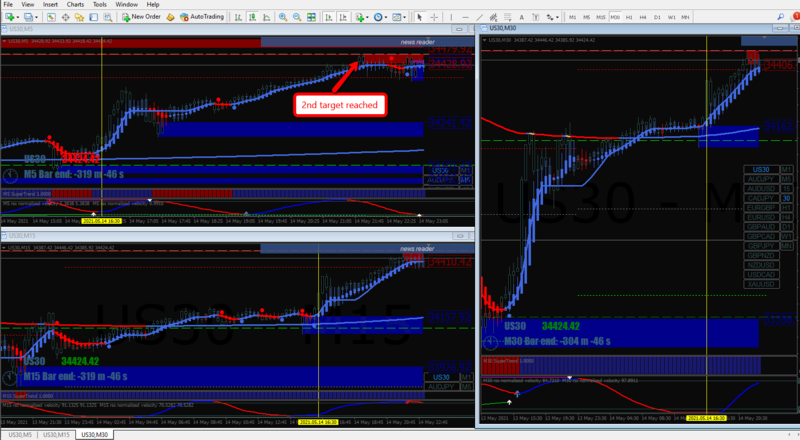
Task: Select the horizontal line drawing tool
Action: [465, 17]
